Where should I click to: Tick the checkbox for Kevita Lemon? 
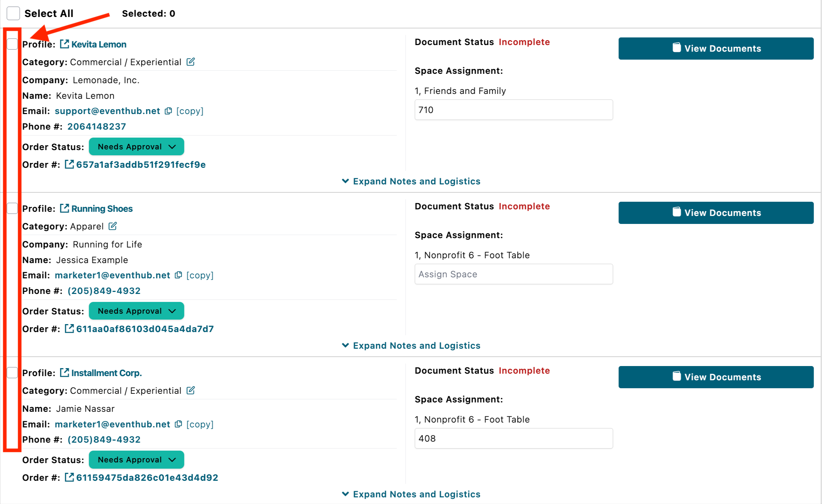coord(12,44)
